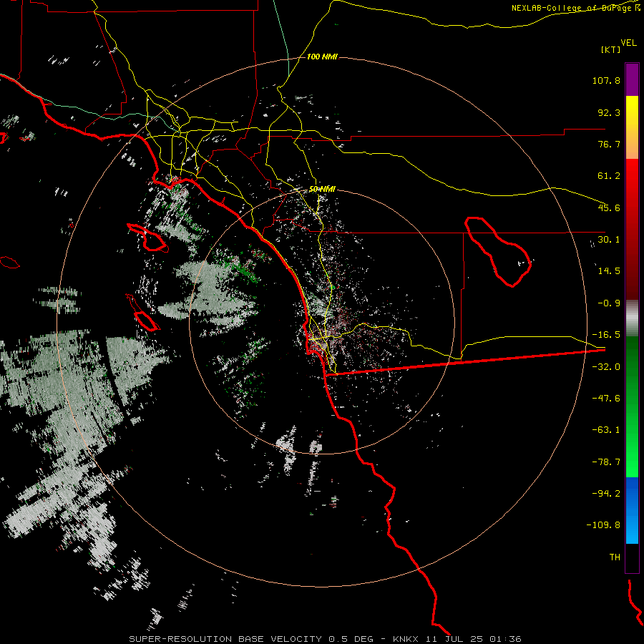Pick the gray near-zero segment of color bar

coord(632,318)
